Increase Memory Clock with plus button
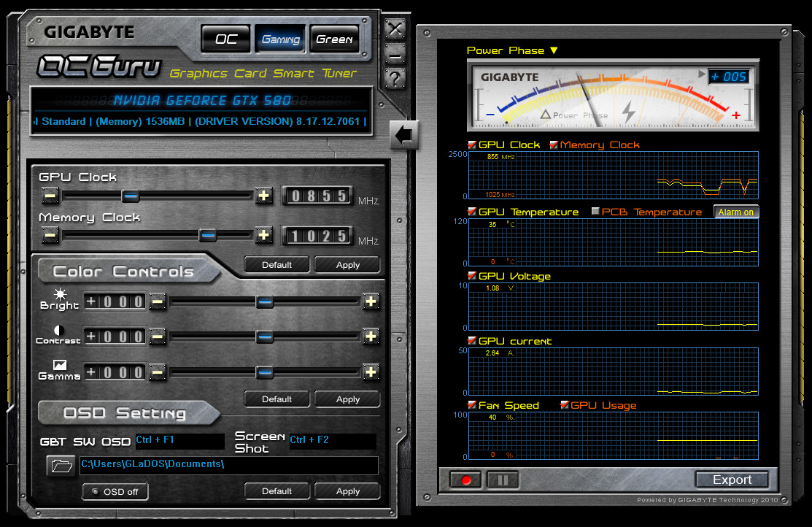812x527 pixels. tap(264, 235)
